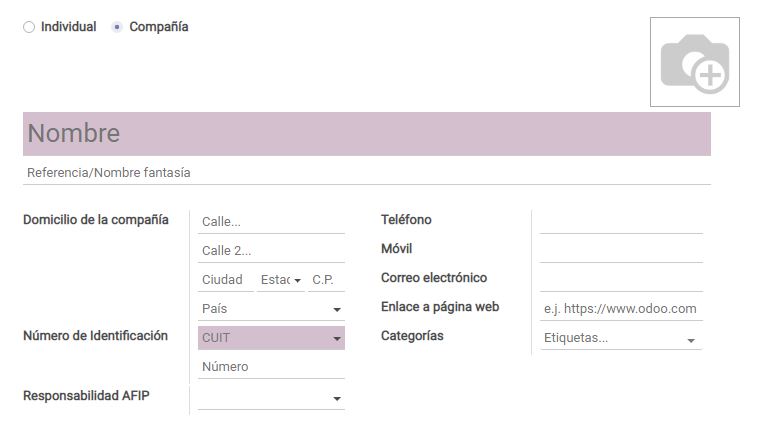Click the Calle 2... field
This screenshot has height=429, width=762.
271,251
